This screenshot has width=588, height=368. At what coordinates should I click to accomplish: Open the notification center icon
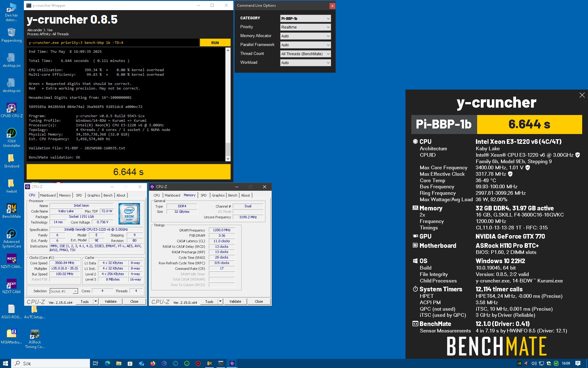point(578,363)
